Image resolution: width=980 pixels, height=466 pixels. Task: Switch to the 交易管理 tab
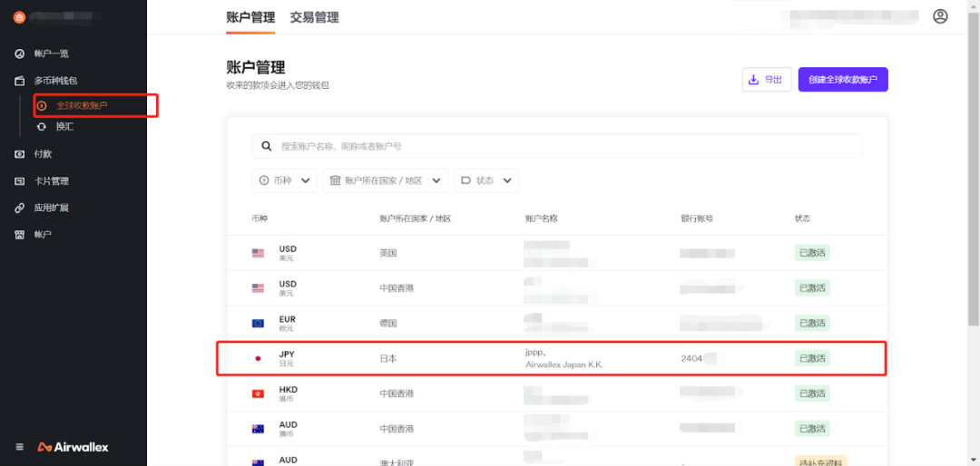pyautogui.click(x=314, y=17)
